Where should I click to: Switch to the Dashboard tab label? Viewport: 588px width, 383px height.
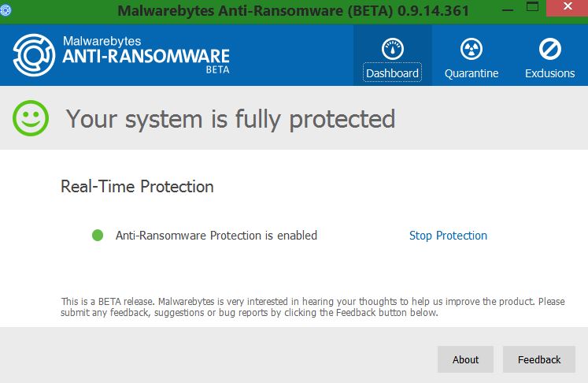click(x=392, y=73)
